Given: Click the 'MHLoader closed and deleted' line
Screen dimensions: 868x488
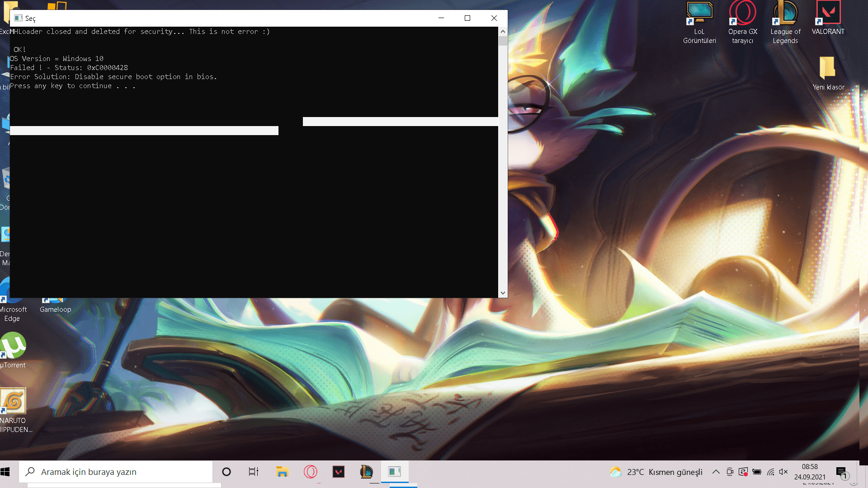Looking at the screenshot, I should tap(140, 32).
